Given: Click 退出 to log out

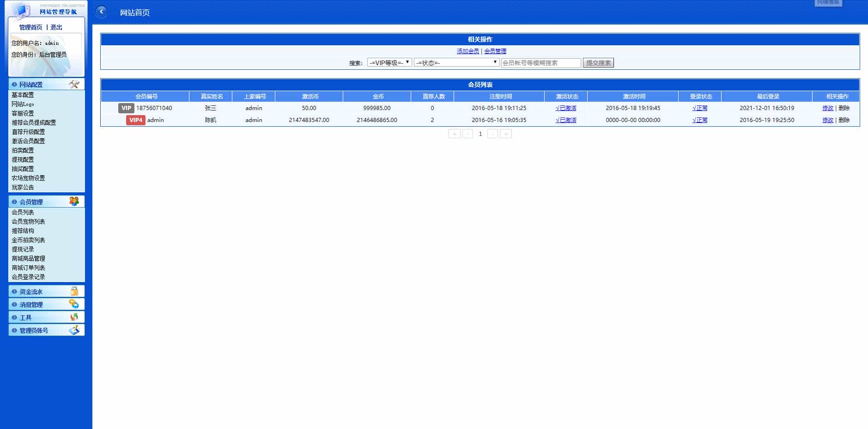Looking at the screenshot, I should pyautogui.click(x=56, y=27).
